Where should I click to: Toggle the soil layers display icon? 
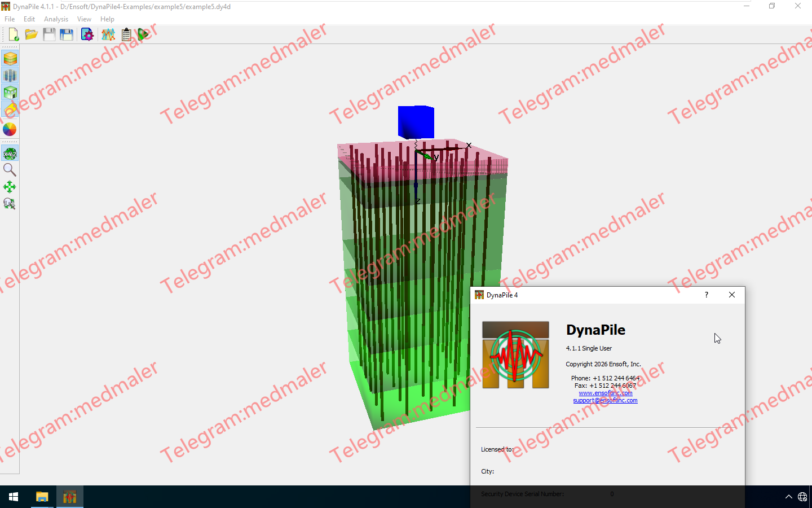10,58
